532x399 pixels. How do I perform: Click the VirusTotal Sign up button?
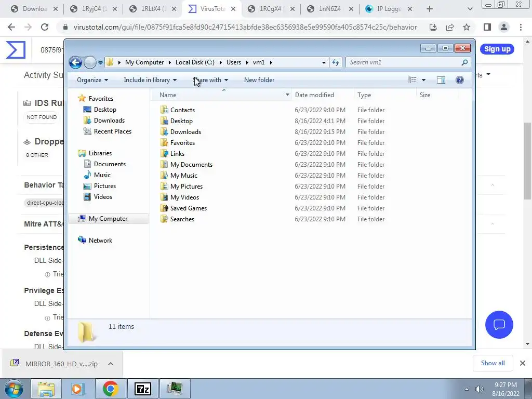[497, 49]
